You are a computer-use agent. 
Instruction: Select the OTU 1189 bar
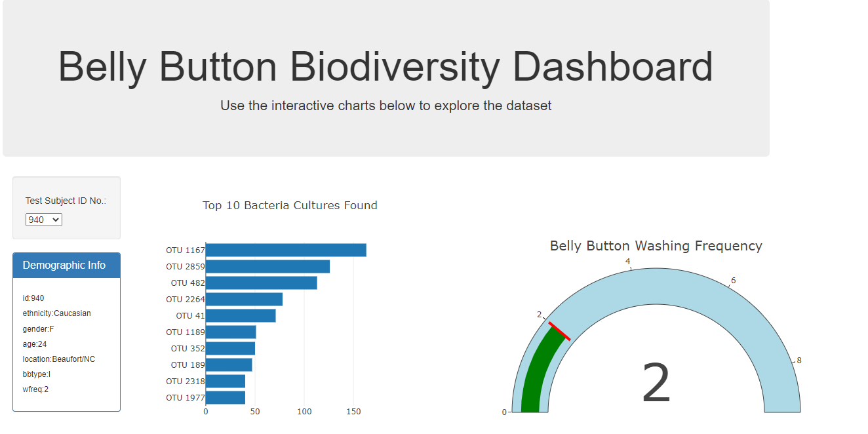click(230, 332)
